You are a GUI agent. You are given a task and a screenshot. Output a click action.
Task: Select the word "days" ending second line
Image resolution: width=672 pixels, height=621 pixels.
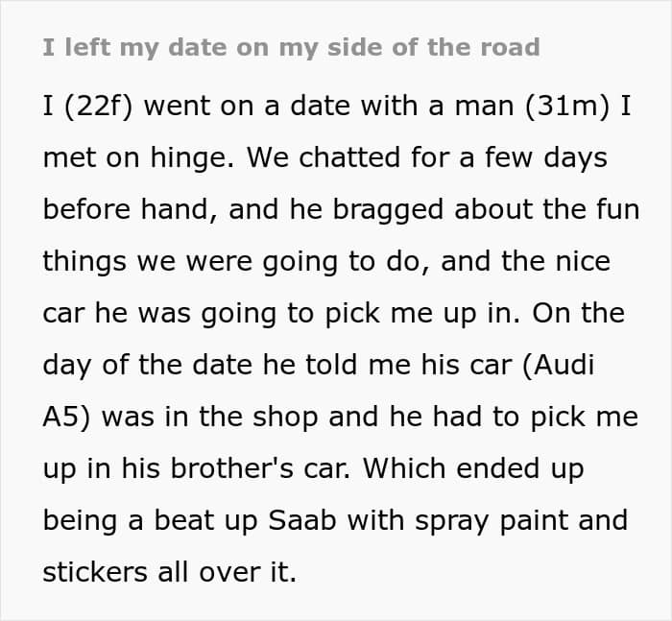(576, 158)
